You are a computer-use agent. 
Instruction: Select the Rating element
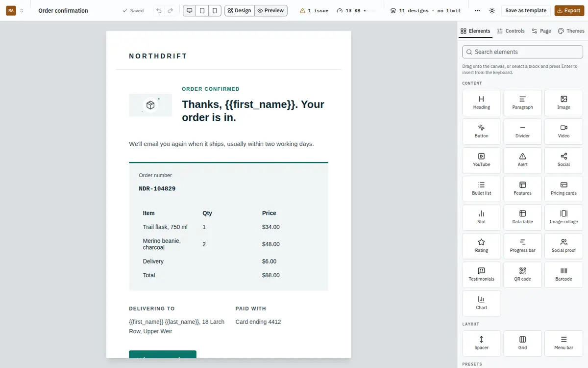pyautogui.click(x=482, y=246)
